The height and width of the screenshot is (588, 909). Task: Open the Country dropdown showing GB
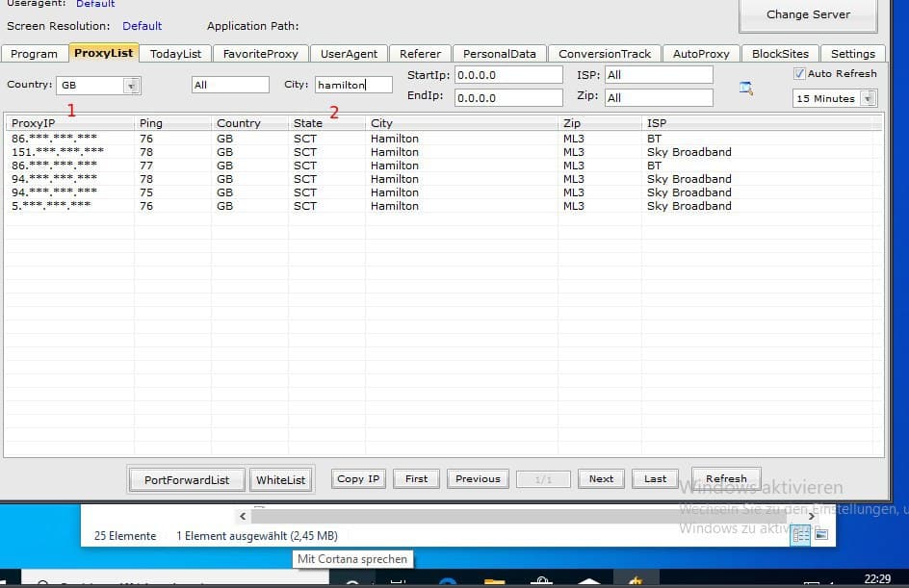[x=131, y=86]
